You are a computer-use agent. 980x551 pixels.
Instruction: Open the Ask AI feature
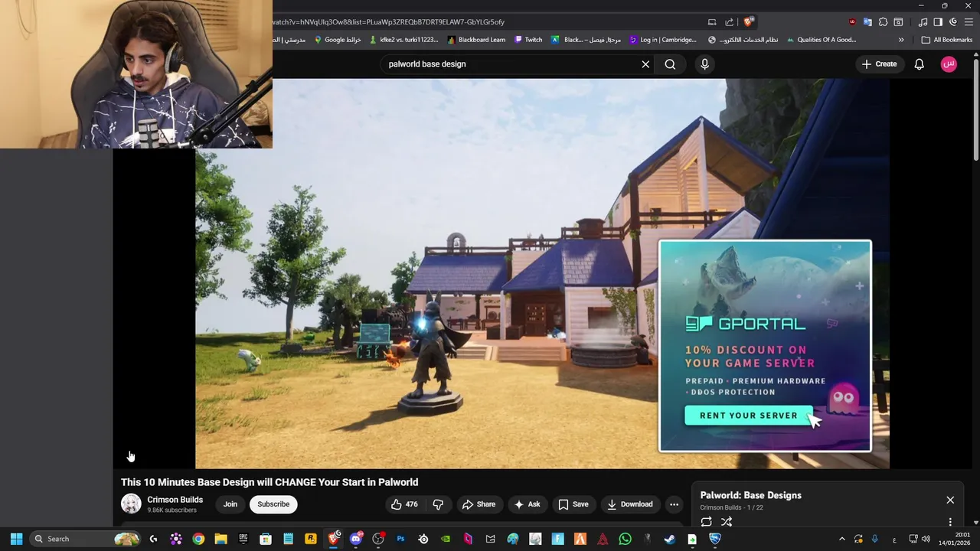[527, 504]
